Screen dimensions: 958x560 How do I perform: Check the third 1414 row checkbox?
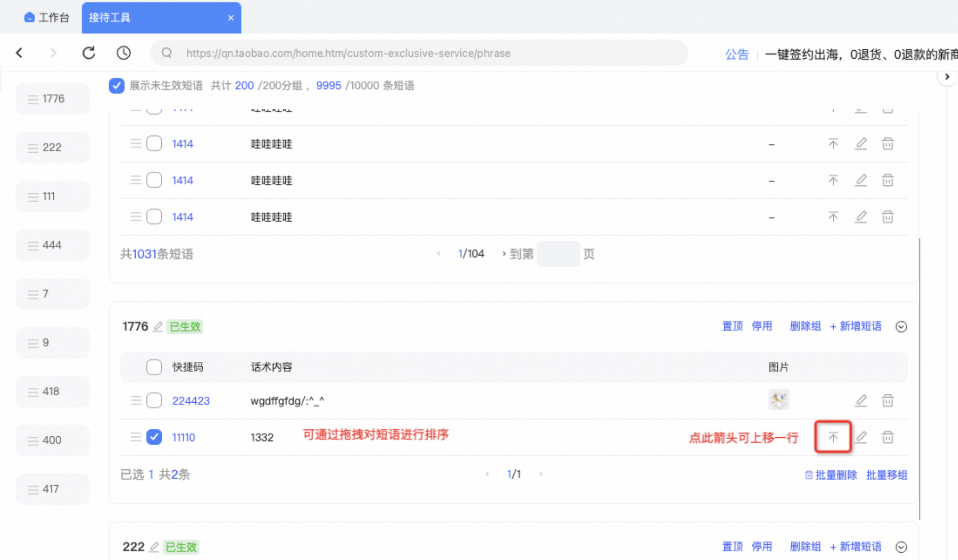click(x=154, y=216)
